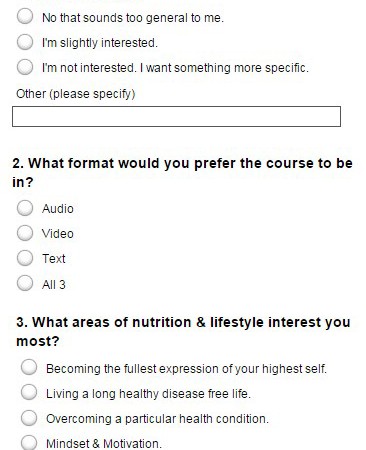Viewport: 366px width, 450px height.
Task: Click the 'Text' option label
Action: click(x=54, y=259)
